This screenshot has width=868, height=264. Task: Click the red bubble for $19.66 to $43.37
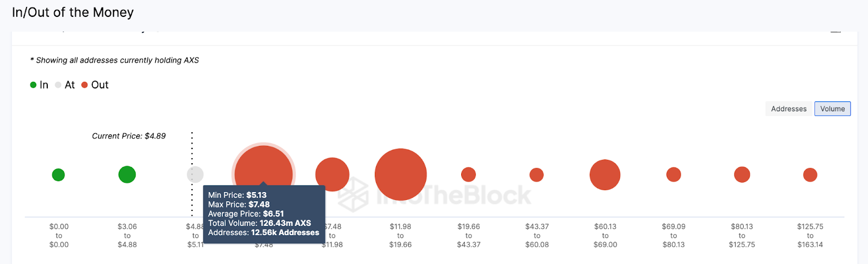point(468,175)
